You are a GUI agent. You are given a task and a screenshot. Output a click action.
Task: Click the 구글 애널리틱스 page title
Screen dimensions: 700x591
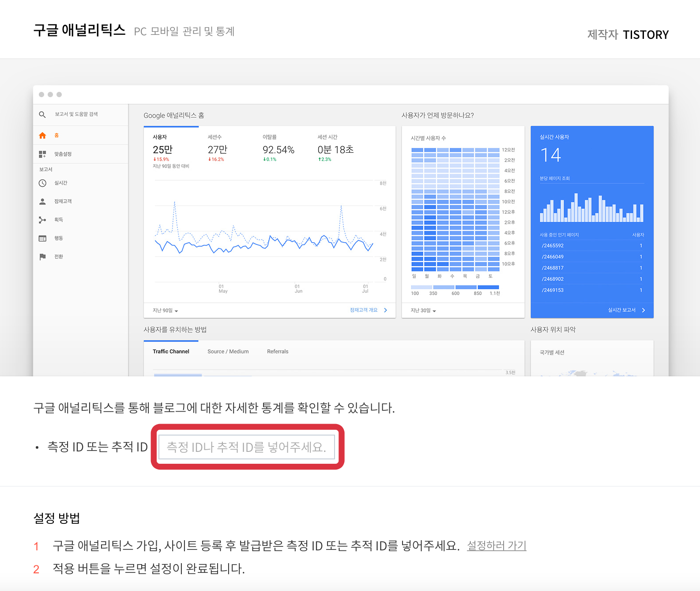click(x=79, y=30)
